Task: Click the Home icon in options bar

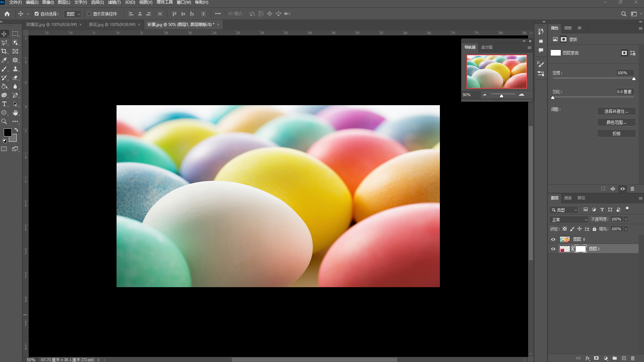Action: 7,14
